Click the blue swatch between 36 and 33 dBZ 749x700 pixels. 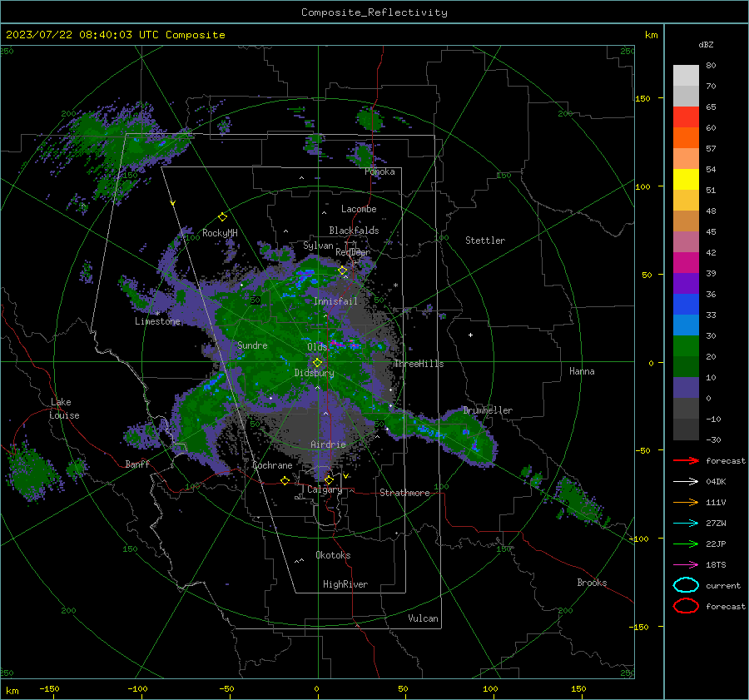(x=686, y=305)
